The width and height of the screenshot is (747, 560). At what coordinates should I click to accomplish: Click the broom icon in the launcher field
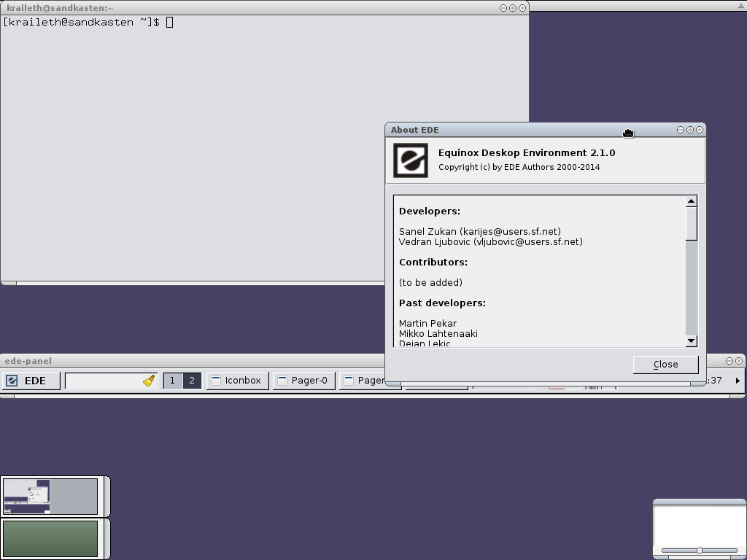[x=149, y=381]
